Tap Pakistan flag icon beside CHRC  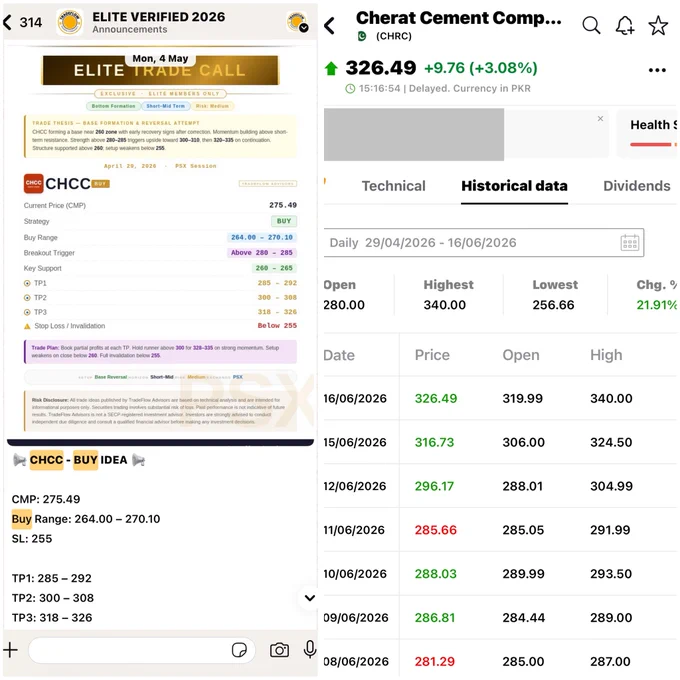[x=362, y=36]
